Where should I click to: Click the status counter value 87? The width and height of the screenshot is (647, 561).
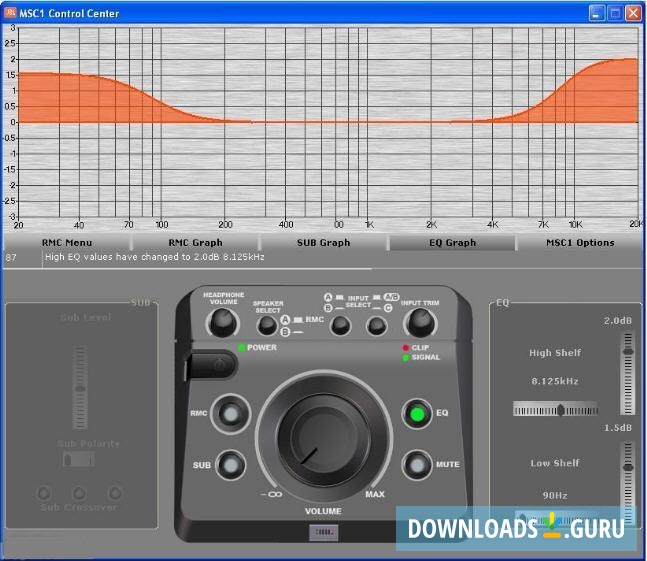click(x=11, y=258)
